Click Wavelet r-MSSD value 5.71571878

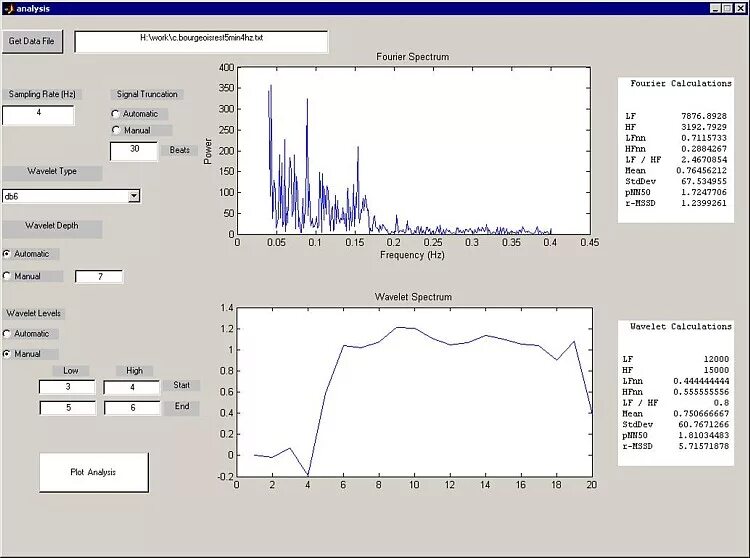click(704, 446)
